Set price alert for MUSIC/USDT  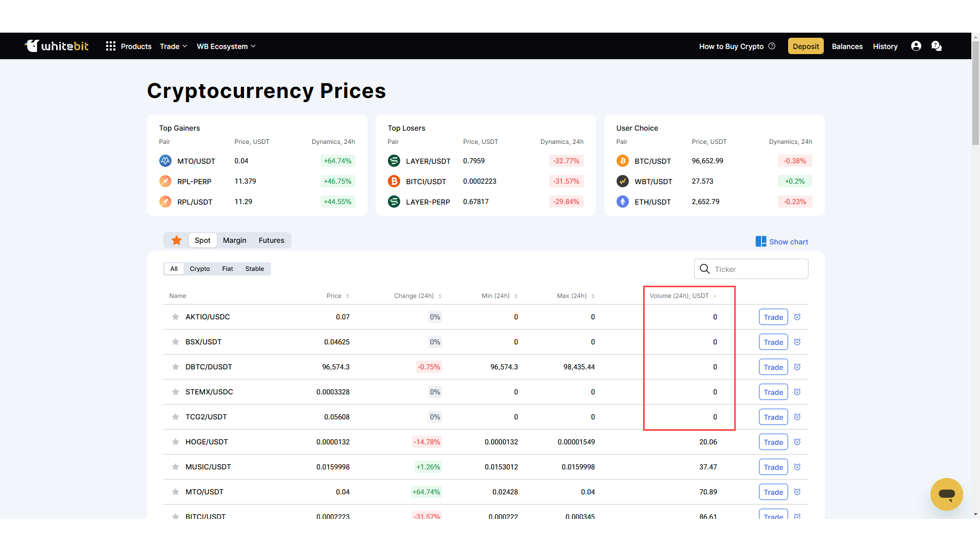797,467
